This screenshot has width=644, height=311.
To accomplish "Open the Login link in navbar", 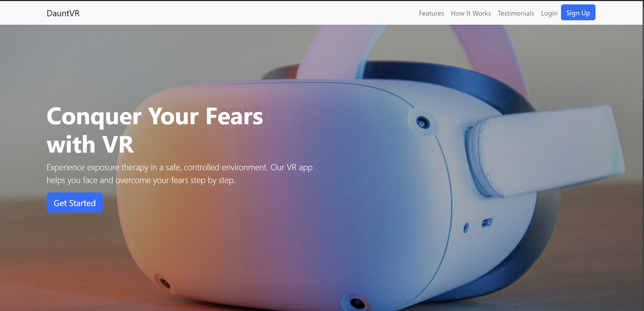I will 549,13.
